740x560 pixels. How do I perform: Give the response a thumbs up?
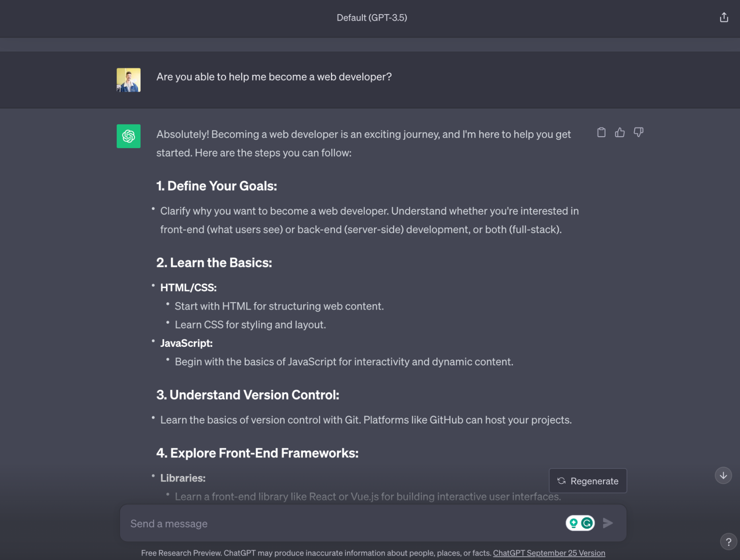[x=620, y=132]
